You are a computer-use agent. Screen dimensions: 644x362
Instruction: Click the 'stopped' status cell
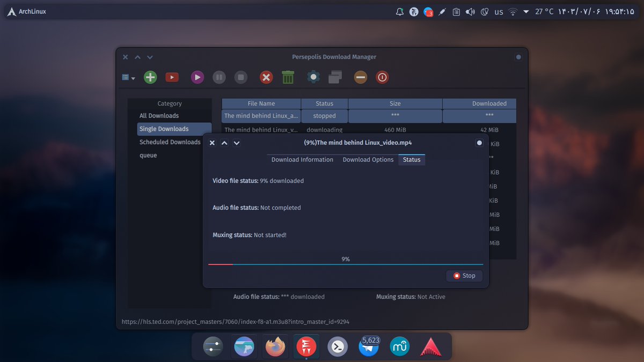pos(325,116)
